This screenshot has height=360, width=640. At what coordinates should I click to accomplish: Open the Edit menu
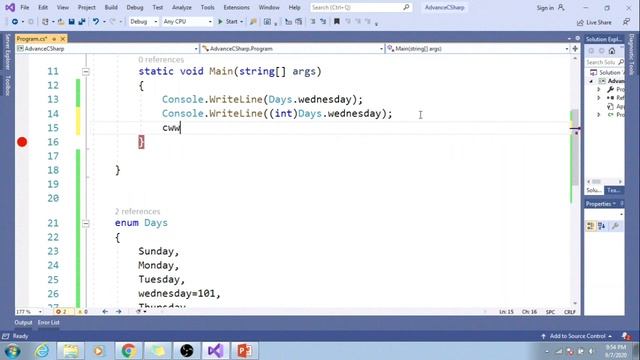coord(43,7)
